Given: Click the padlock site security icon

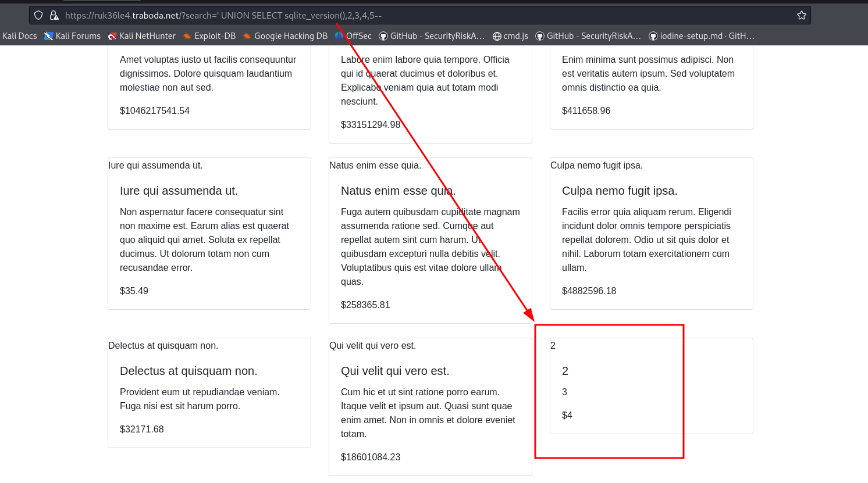Looking at the screenshot, I should pyautogui.click(x=54, y=16).
